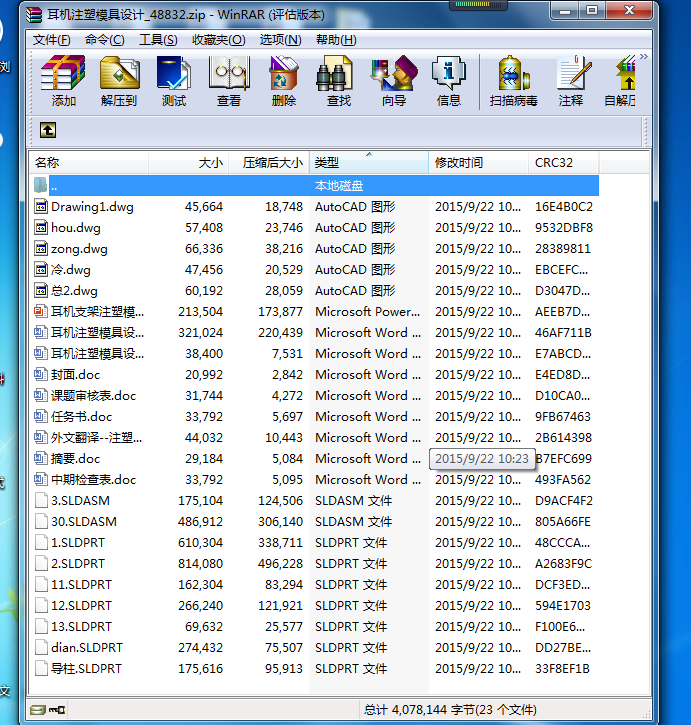This screenshot has height=725, width=691.
Task: Open the Options (选项) menu
Action: (x=280, y=40)
